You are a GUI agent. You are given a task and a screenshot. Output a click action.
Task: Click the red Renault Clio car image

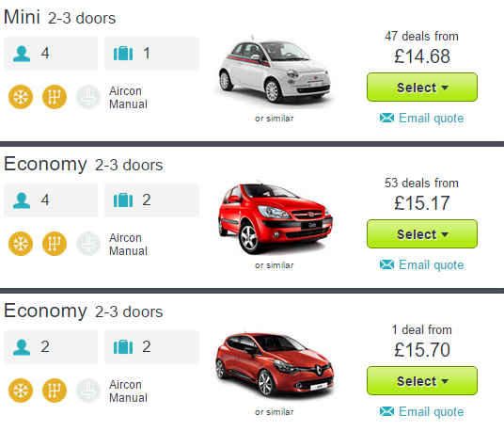[275, 365]
